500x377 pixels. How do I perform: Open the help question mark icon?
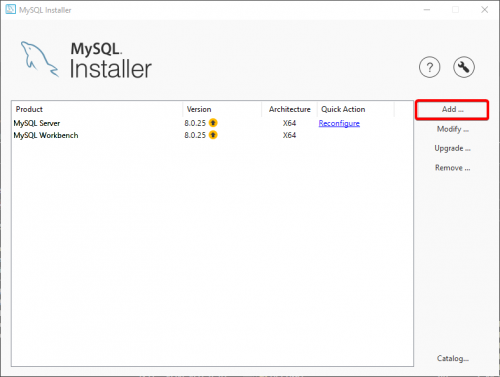click(x=429, y=67)
